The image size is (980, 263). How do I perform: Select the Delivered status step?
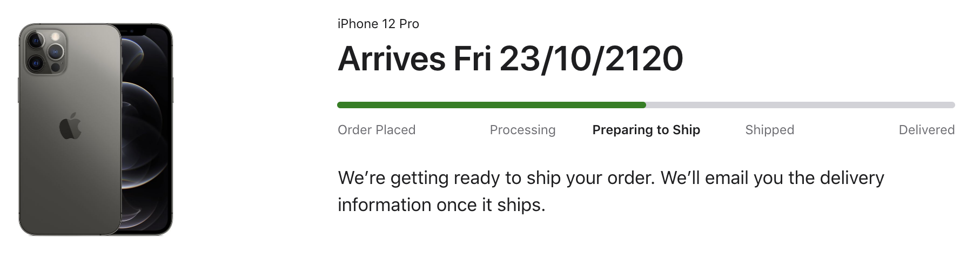(x=927, y=130)
